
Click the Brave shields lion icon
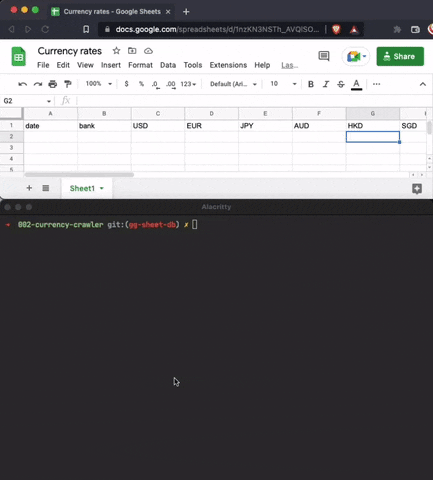336,30
